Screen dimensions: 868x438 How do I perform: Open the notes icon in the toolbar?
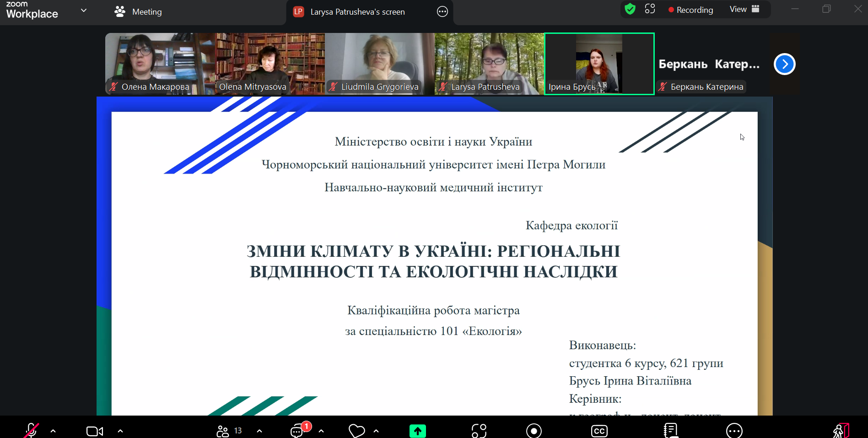point(670,431)
